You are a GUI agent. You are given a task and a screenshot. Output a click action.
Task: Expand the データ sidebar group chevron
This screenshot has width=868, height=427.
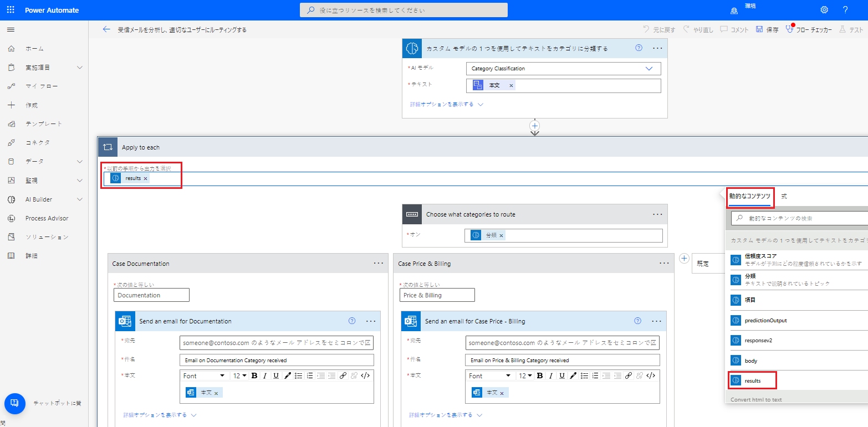click(79, 162)
